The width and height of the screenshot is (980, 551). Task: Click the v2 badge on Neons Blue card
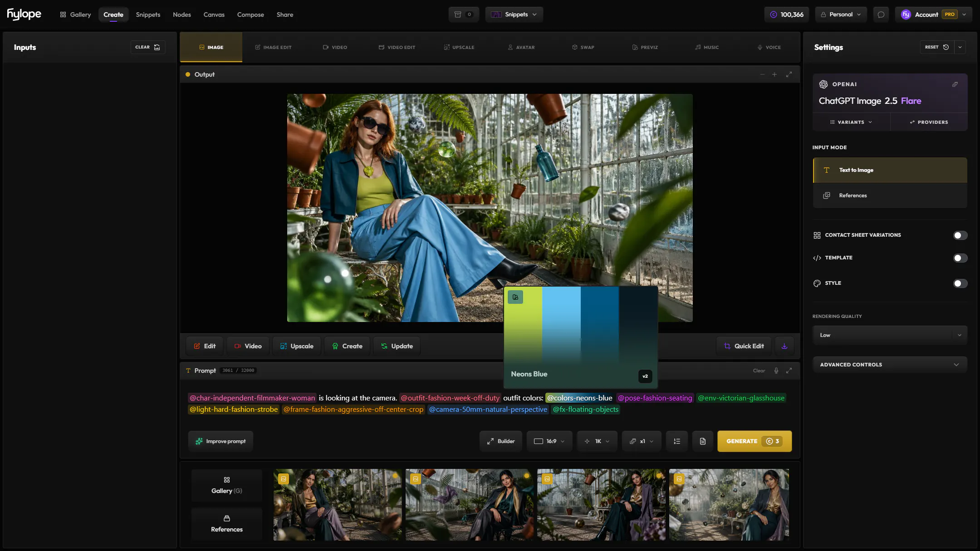point(645,376)
